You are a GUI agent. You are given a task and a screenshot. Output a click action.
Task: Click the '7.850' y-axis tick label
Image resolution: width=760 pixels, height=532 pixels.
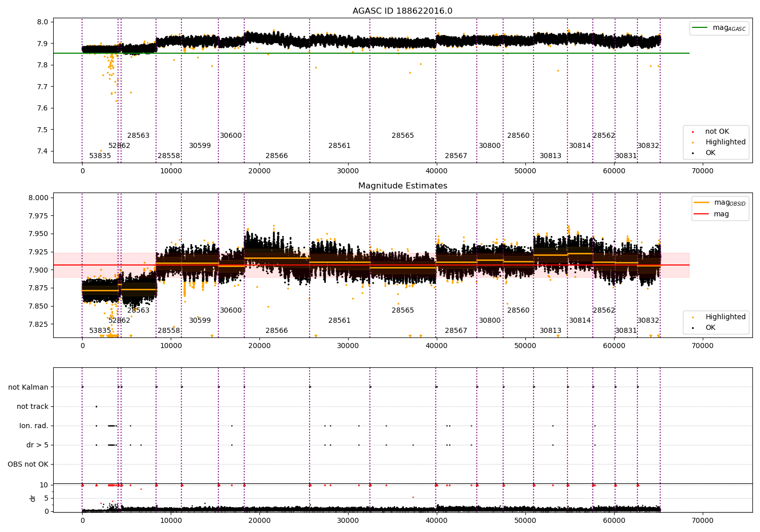click(x=39, y=306)
